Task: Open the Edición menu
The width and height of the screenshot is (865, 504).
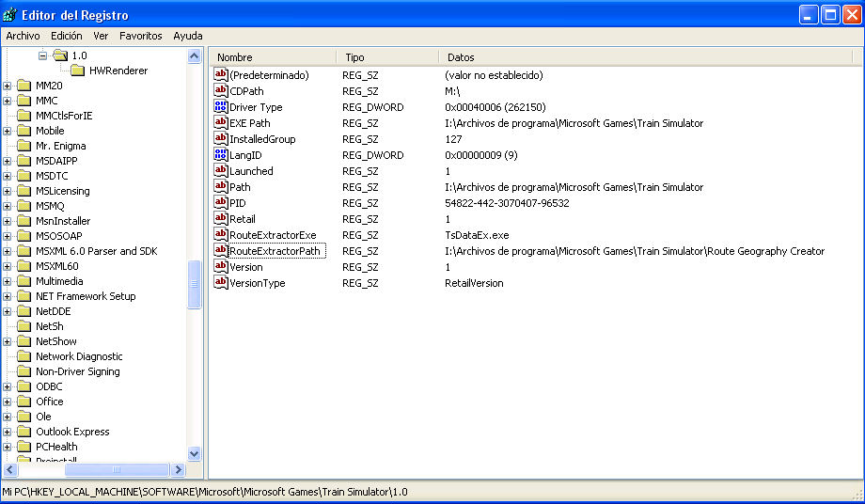Action: pyautogui.click(x=67, y=36)
